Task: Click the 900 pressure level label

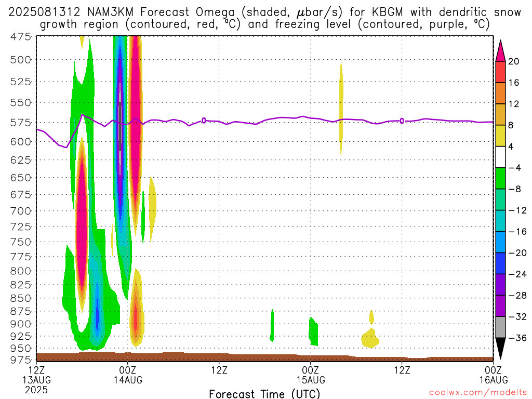Action: click(x=21, y=324)
